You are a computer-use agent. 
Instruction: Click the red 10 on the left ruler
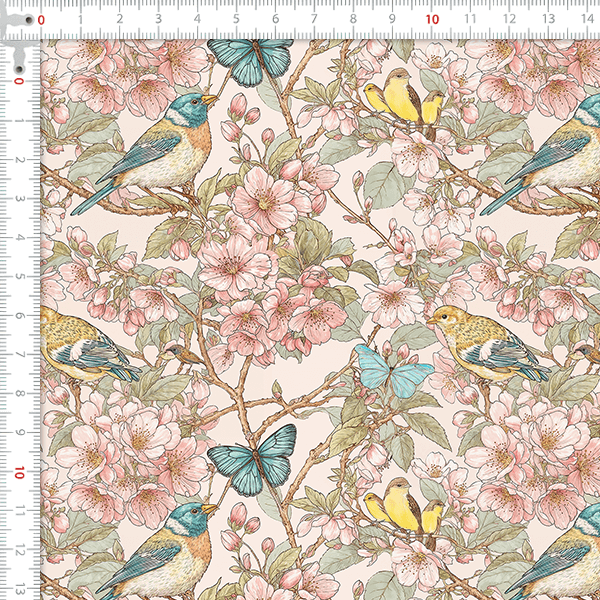click(19, 471)
